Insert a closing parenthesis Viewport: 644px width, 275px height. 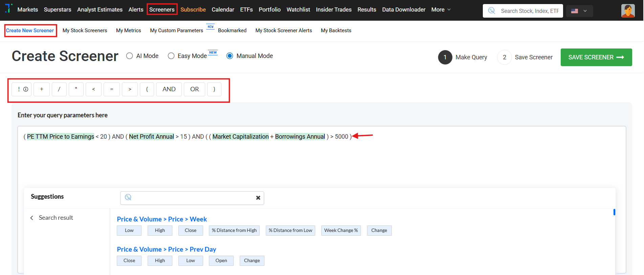click(x=214, y=89)
